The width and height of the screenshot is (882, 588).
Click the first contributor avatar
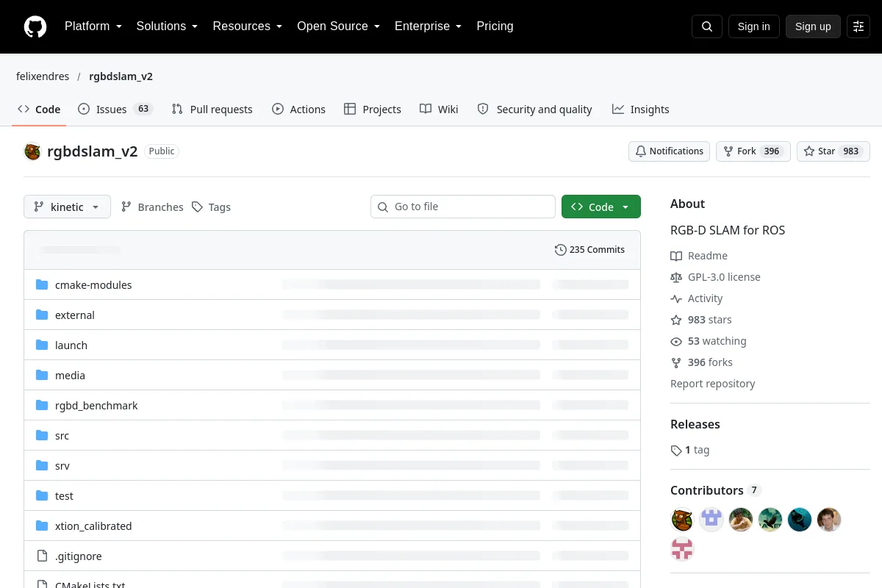682,520
